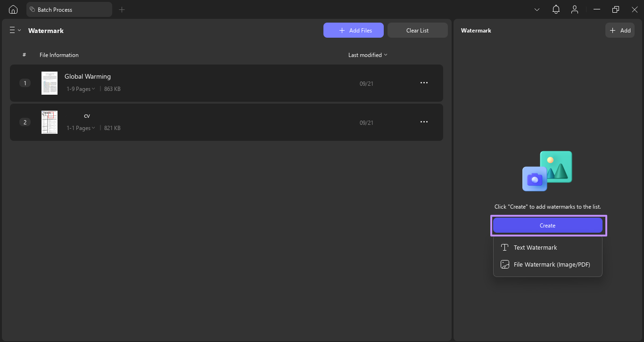Screen dimensions: 644x342
Task: Open the Global Warming document thumbnail
Action: [x=49, y=83]
